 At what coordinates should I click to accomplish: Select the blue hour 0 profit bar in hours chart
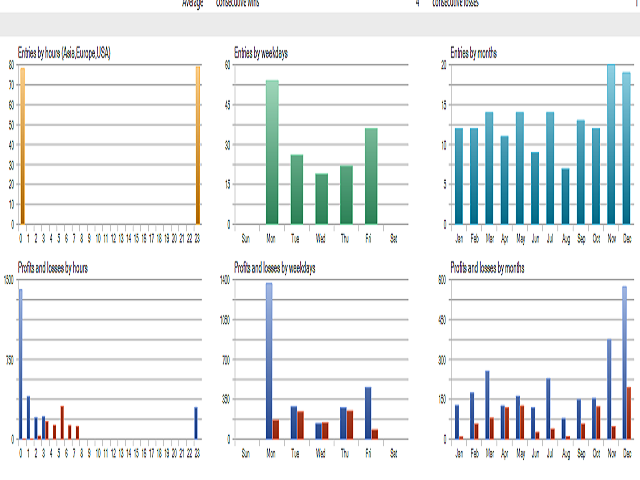(x=21, y=364)
